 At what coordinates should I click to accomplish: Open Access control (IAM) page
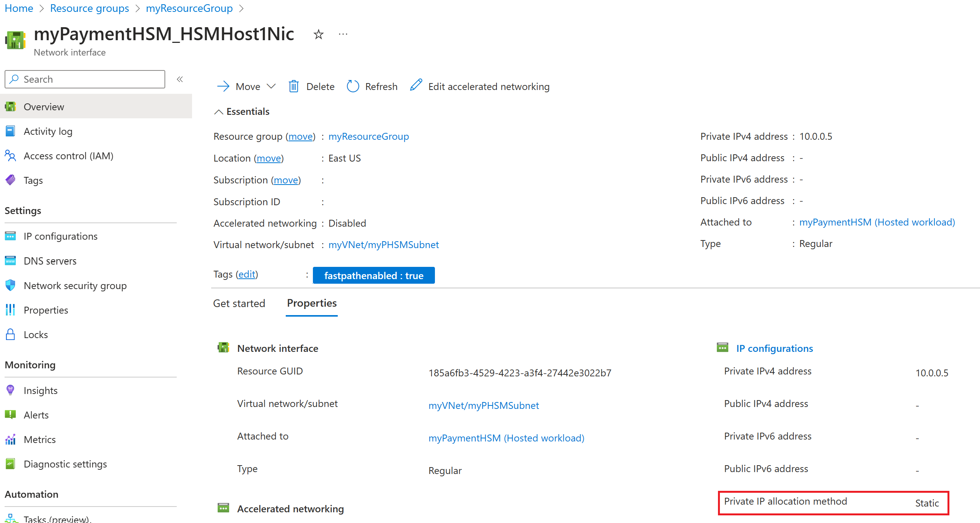(x=68, y=156)
